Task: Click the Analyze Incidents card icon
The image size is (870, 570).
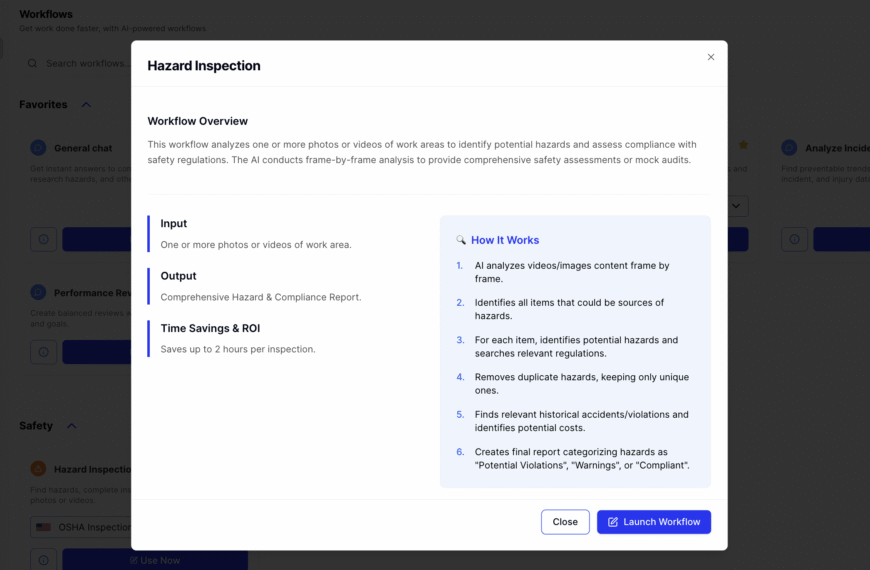Action: [x=789, y=148]
